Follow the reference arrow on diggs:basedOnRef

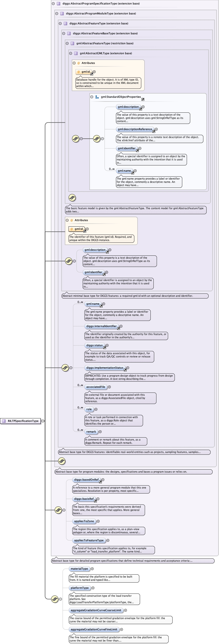(x=100, y=482)
